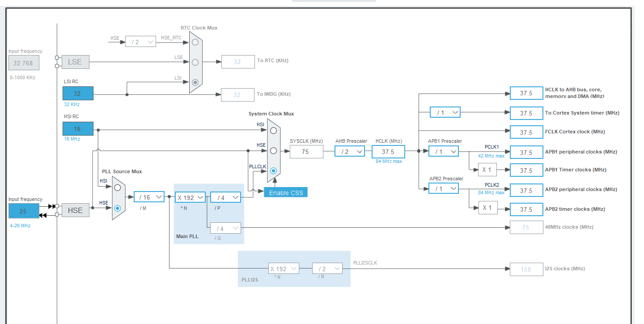Open the /M divider dropdown showing /16
The height and width of the screenshot is (324, 644).
[x=149, y=197]
